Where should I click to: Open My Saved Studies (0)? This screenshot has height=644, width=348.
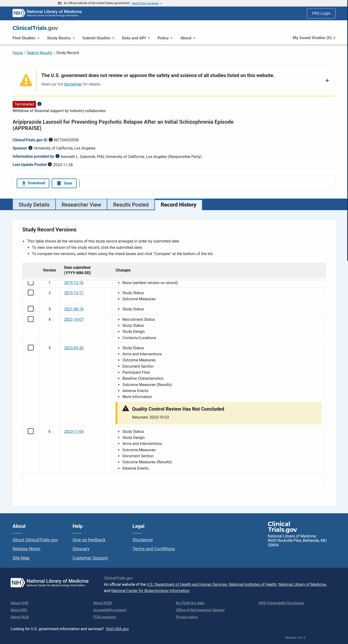point(314,38)
